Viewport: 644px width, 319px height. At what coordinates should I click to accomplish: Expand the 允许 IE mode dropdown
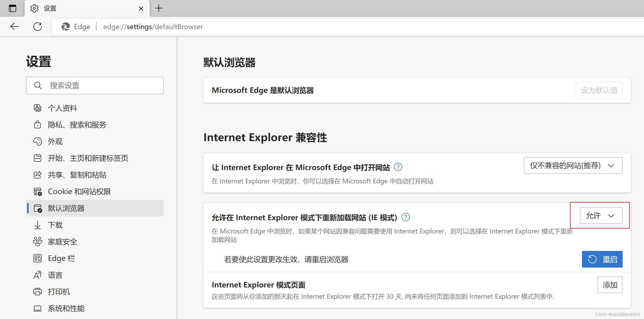pyautogui.click(x=601, y=215)
